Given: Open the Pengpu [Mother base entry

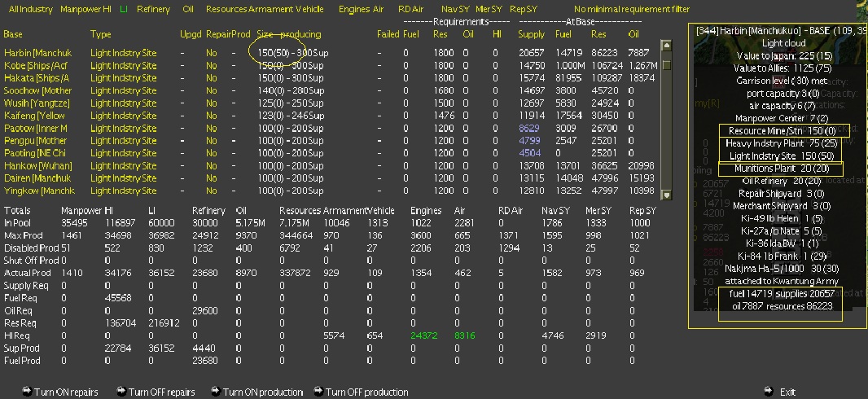Looking at the screenshot, I should [x=35, y=141].
